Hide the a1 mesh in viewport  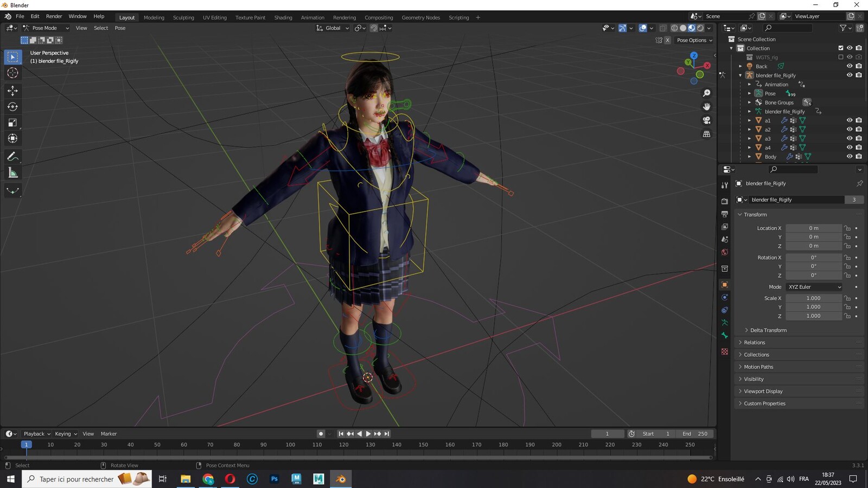(x=850, y=120)
